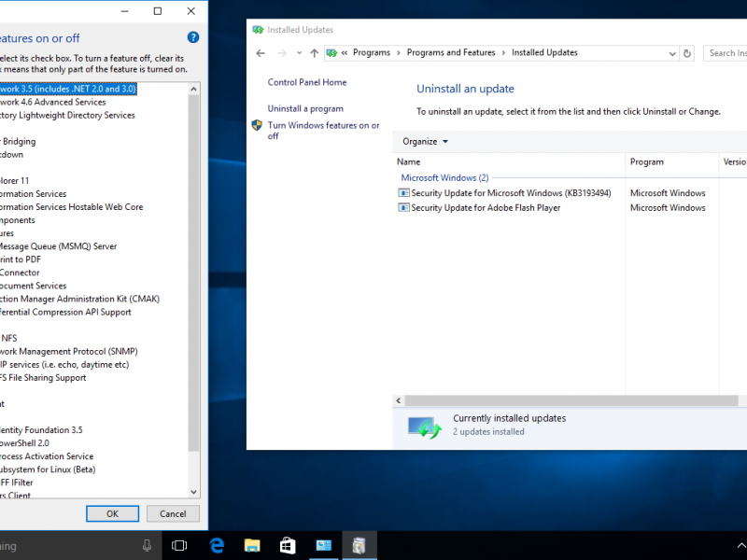Screen dimensions: 747x560
Task: Click the updates list horizontal scrollbar thumb
Action: (571, 400)
